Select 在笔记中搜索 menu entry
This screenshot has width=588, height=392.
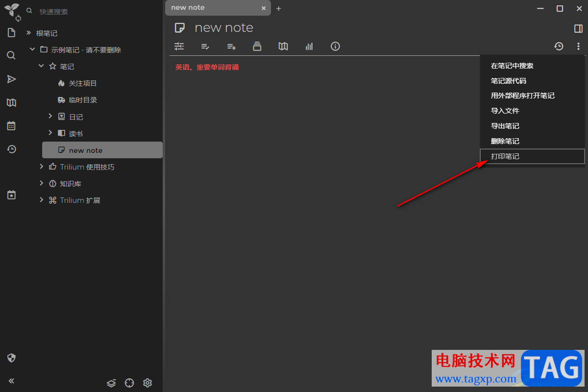pos(532,66)
